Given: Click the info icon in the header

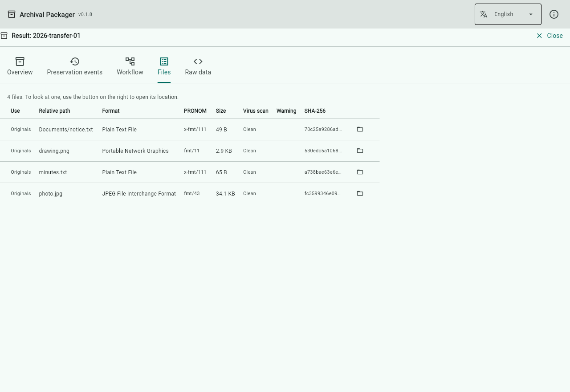Looking at the screenshot, I should point(554,14).
